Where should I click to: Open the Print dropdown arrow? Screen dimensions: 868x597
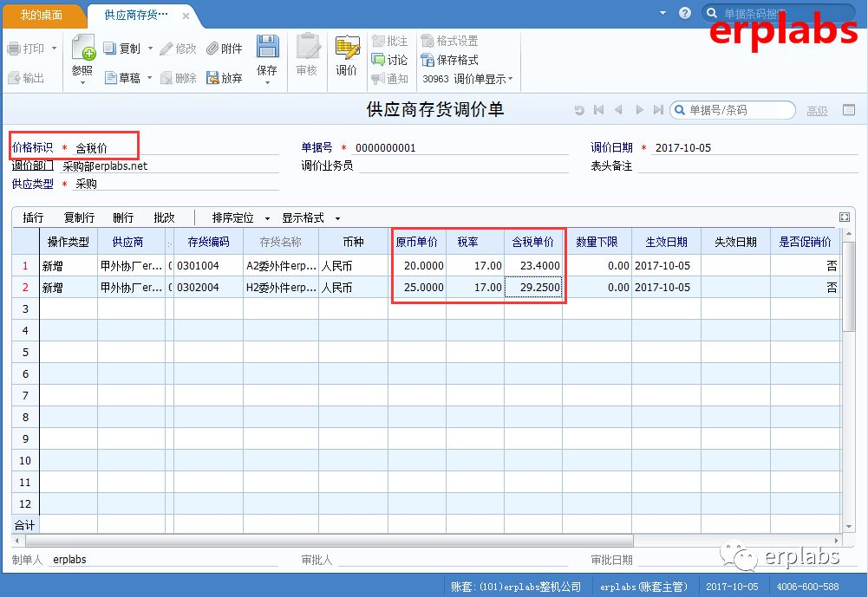pyautogui.click(x=55, y=49)
